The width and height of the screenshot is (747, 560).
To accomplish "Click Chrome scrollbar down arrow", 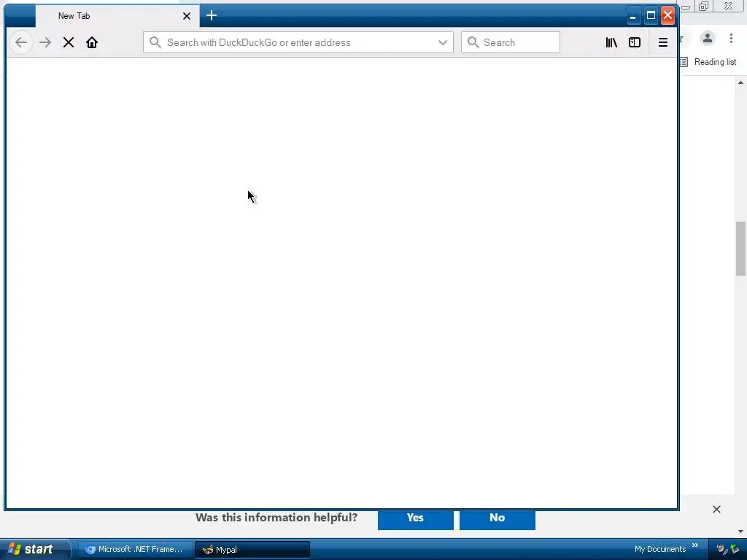I will point(740,532).
